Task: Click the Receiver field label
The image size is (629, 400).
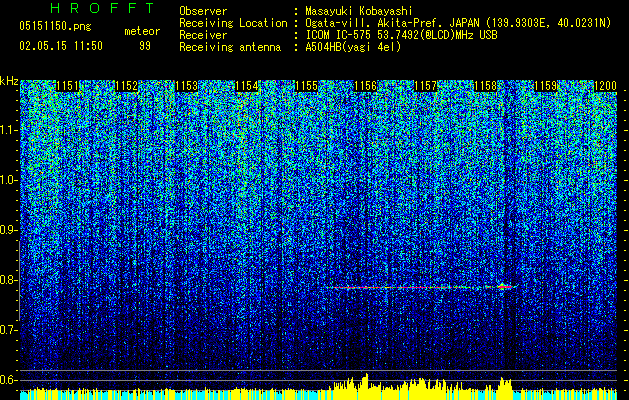Action: (x=203, y=35)
